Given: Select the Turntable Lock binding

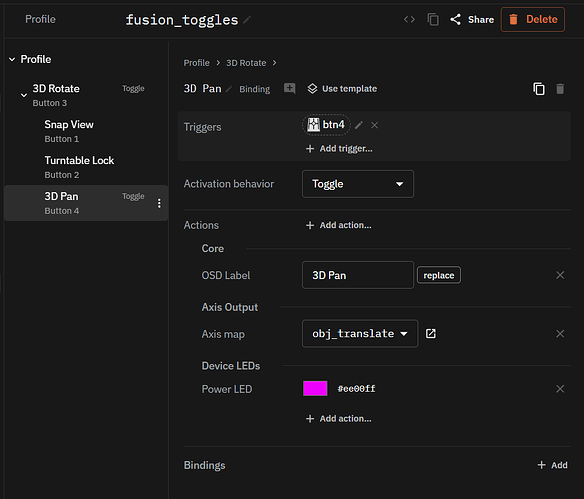Looking at the screenshot, I should 86,167.
